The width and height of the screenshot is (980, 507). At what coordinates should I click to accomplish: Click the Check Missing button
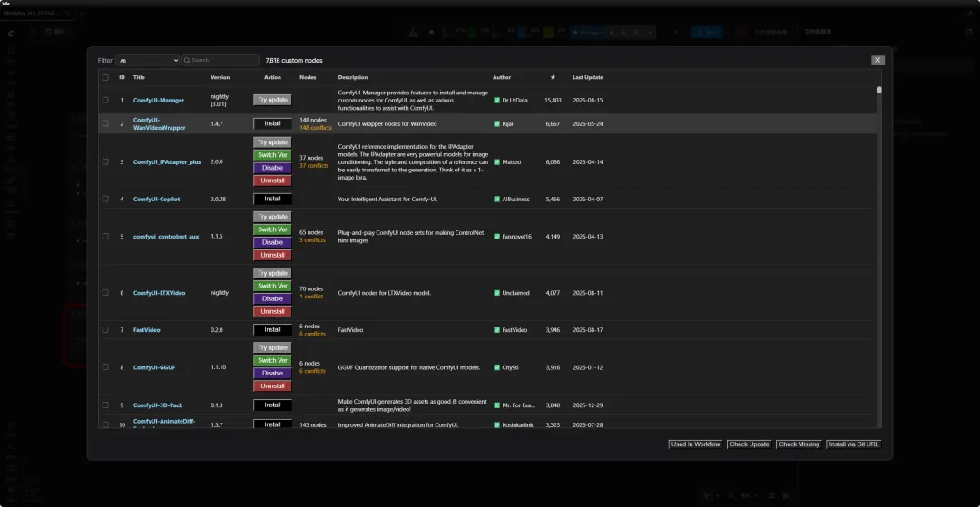tap(799, 444)
